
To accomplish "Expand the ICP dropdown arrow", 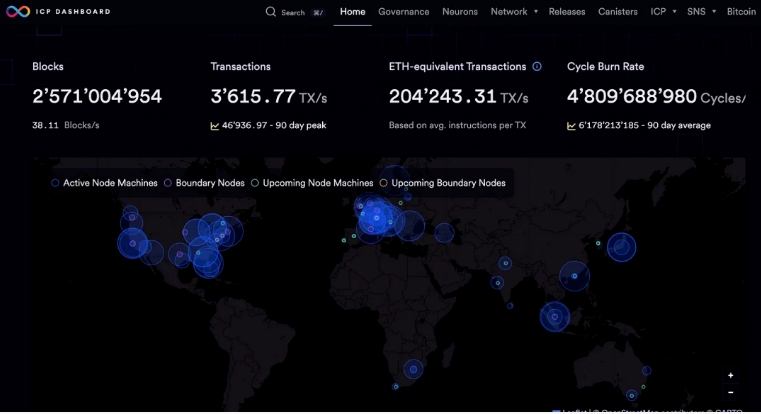I will click(x=674, y=12).
